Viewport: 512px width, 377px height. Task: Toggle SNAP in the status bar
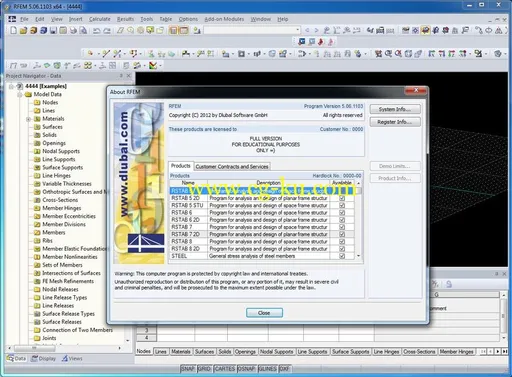click(x=188, y=369)
